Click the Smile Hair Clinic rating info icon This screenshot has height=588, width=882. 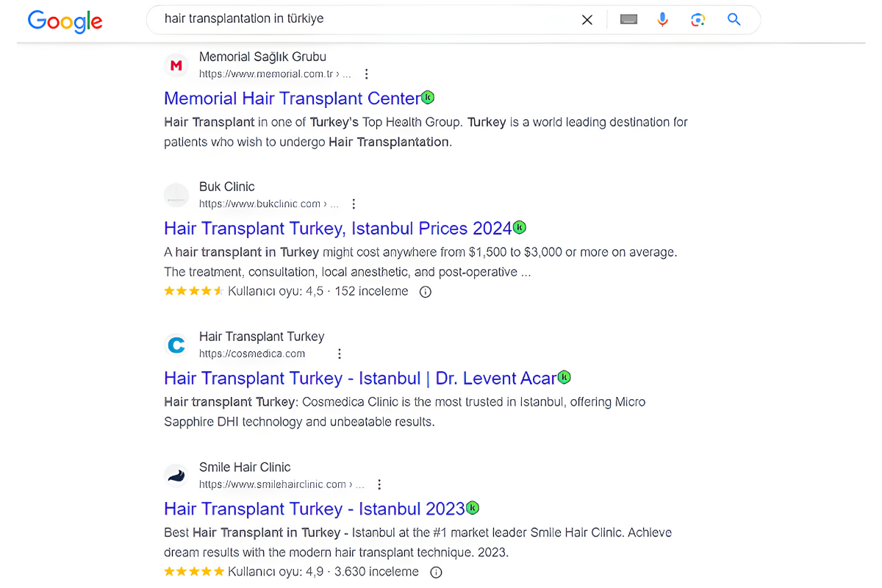point(436,573)
